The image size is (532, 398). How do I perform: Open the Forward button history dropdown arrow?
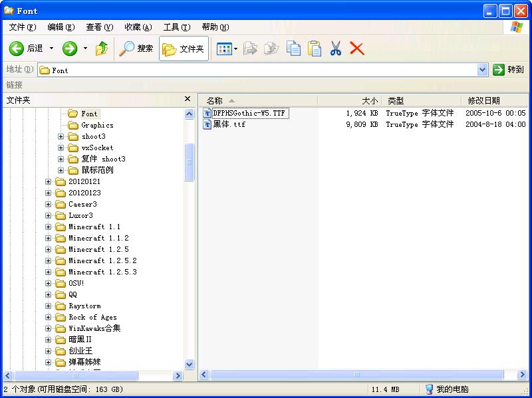point(86,49)
